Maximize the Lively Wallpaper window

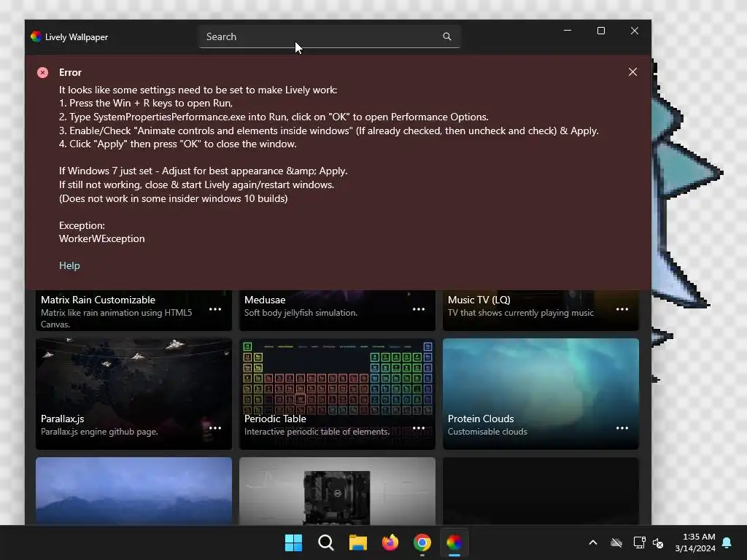click(601, 31)
